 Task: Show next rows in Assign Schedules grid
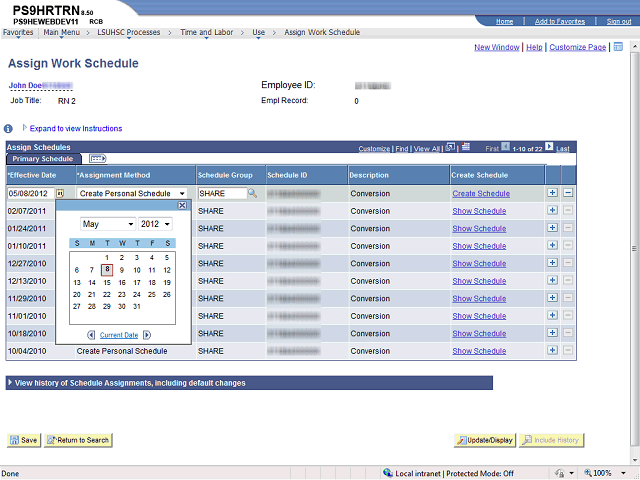point(548,148)
